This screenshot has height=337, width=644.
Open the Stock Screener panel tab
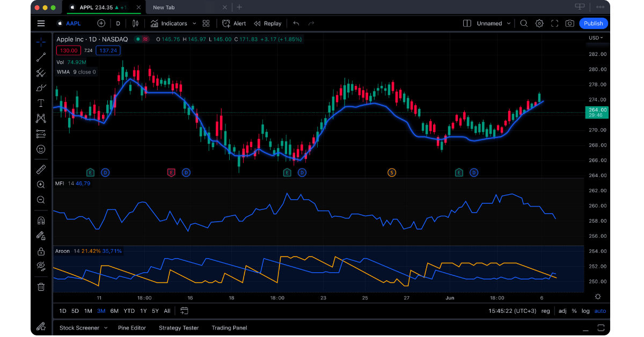(79, 328)
